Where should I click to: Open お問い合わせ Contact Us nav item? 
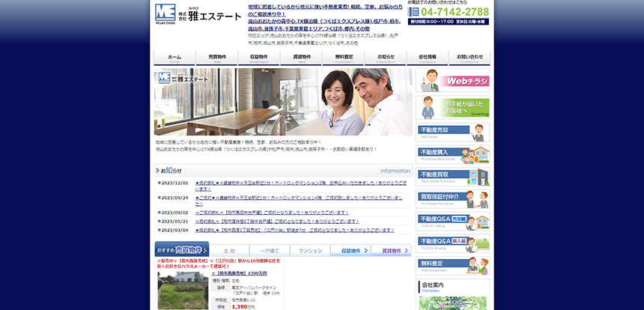[470, 58]
